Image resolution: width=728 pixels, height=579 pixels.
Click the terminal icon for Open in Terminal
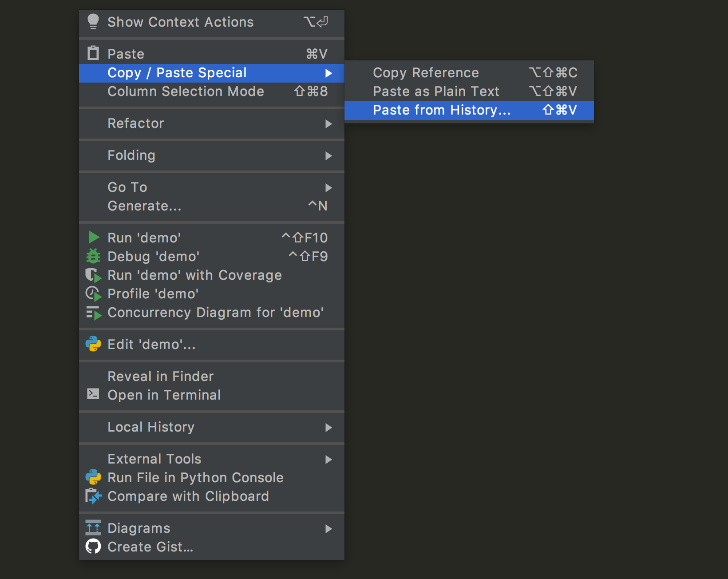[x=93, y=394]
